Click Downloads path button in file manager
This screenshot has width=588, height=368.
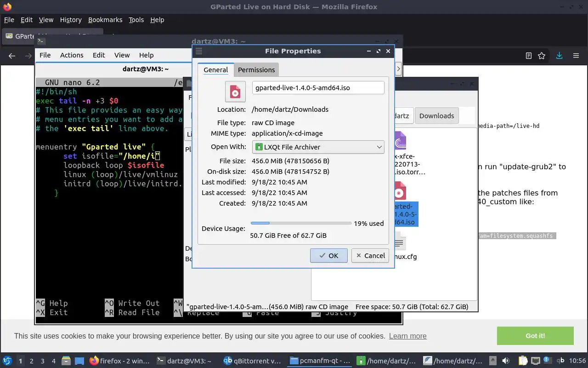436,116
